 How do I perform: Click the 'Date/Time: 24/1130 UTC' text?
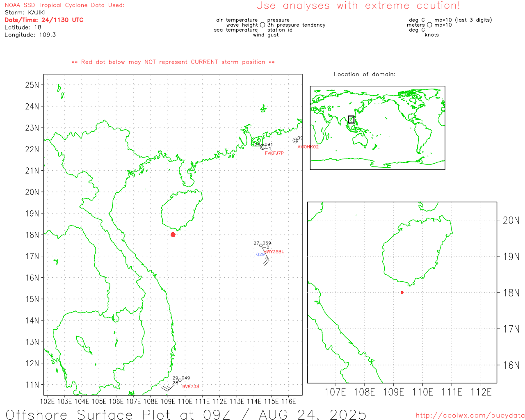[44, 20]
